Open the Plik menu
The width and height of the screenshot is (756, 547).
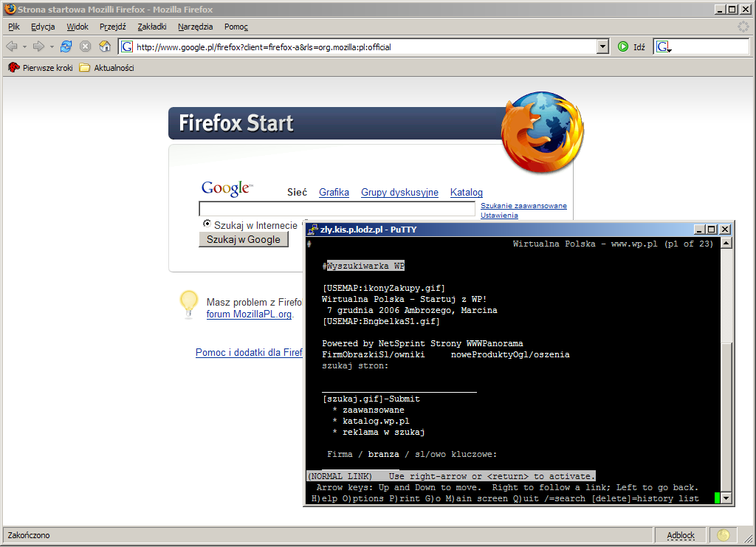14,27
